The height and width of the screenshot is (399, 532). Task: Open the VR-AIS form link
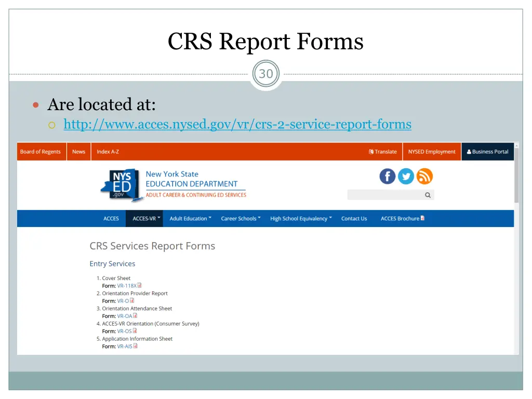125,347
